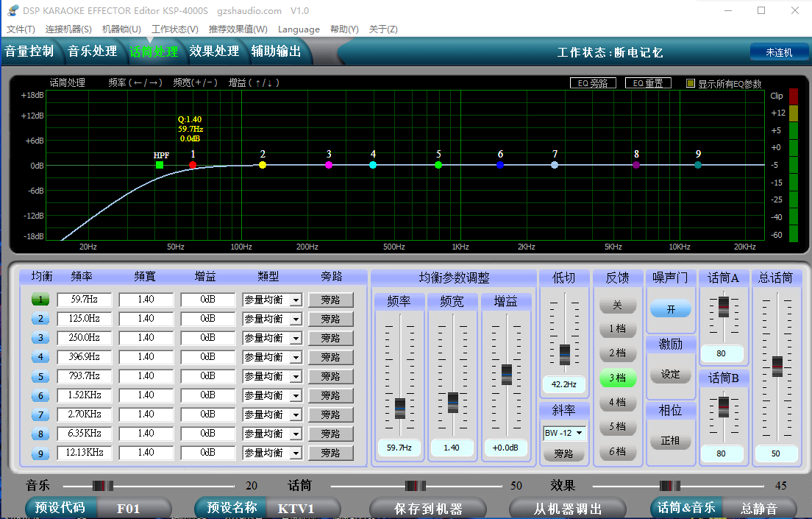Click the 未连机 connection button
Image resolution: width=812 pixels, height=519 pixels.
779,52
